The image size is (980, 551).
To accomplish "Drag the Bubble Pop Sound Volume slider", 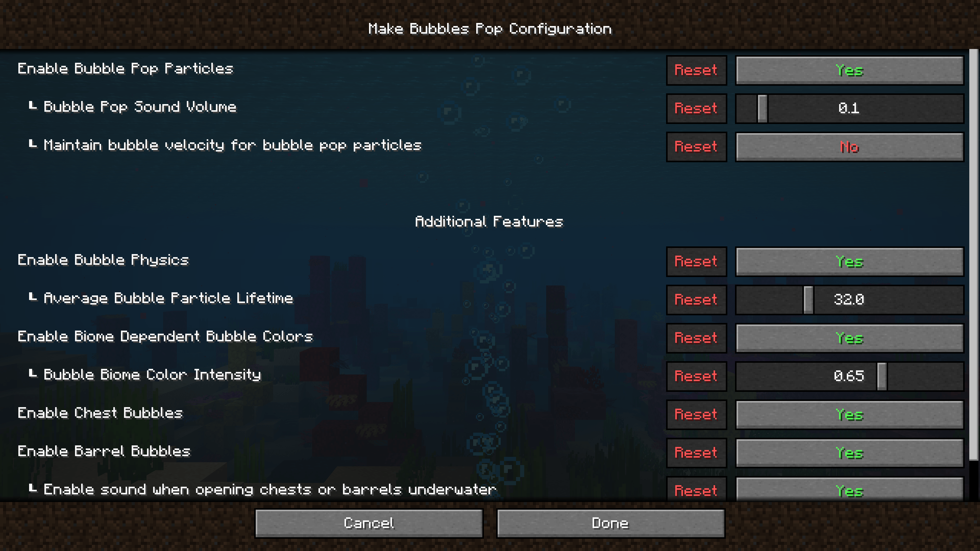I will 759,108.
